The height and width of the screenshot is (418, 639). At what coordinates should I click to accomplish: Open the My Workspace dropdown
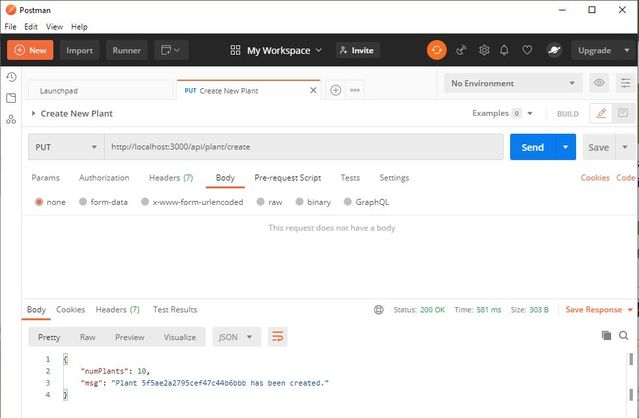(x=284, y=50)
